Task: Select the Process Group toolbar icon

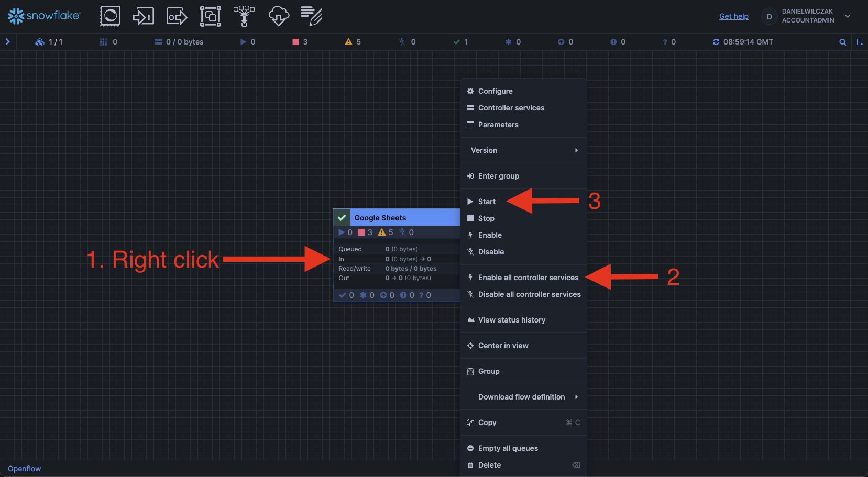Action: [x=211, y=16]
